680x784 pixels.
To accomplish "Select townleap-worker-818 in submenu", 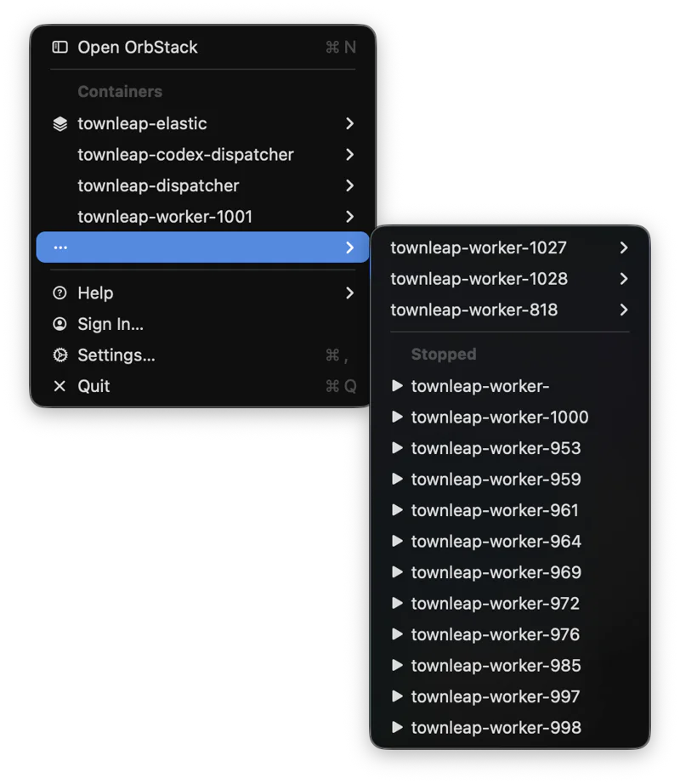I will click(x=510, y=310).
